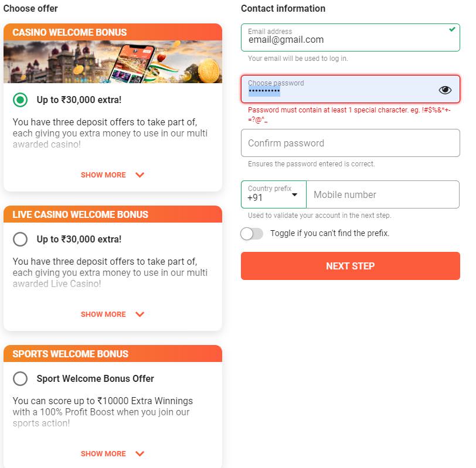Click the Sports Welcome Bonus header

[x=113, y=353]
